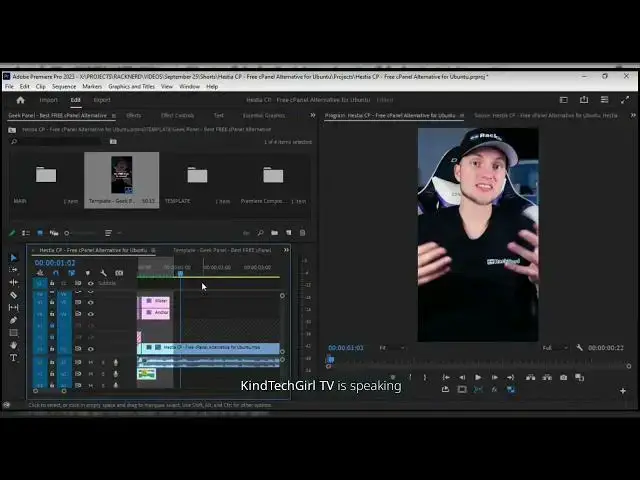Create a new bin in Project panel
Screen dimensions: 640x480
[x=275, y=233]
